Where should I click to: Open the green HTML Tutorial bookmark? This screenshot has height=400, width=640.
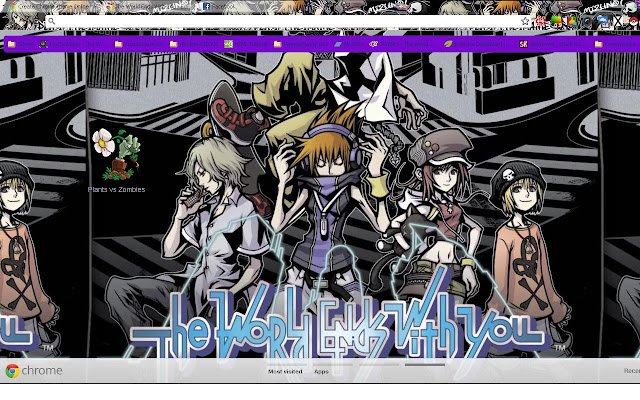245,44
